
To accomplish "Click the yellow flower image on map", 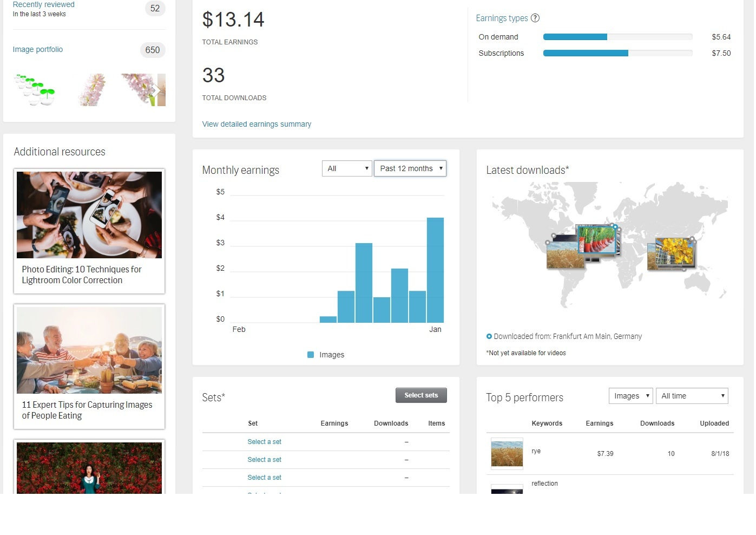I will pyautogui.click(x=673, y=252).
